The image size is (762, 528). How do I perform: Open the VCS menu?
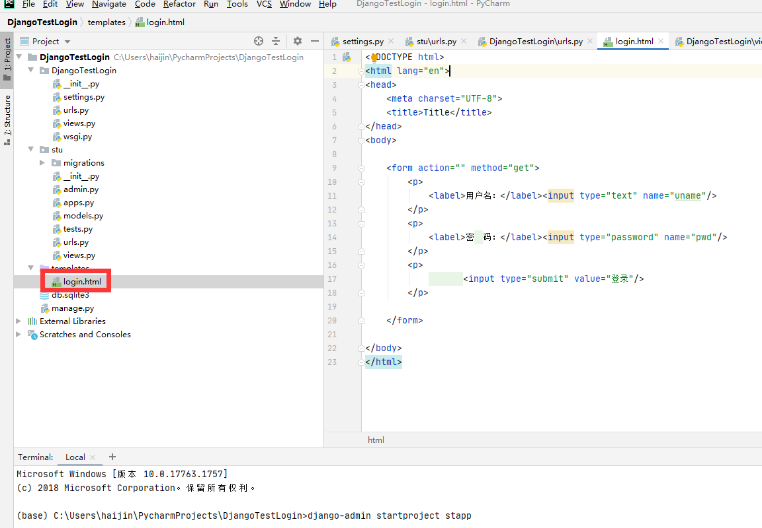(x=264, y=4)
